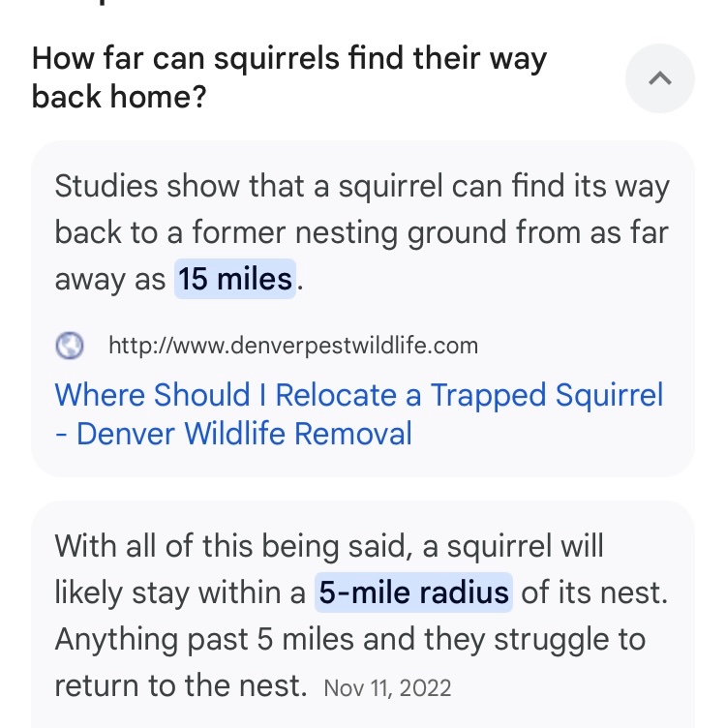Click "- Denver Wildlife Removal" link line
The height and width of the screenshot is (728, 726).
tap(233, 433)
